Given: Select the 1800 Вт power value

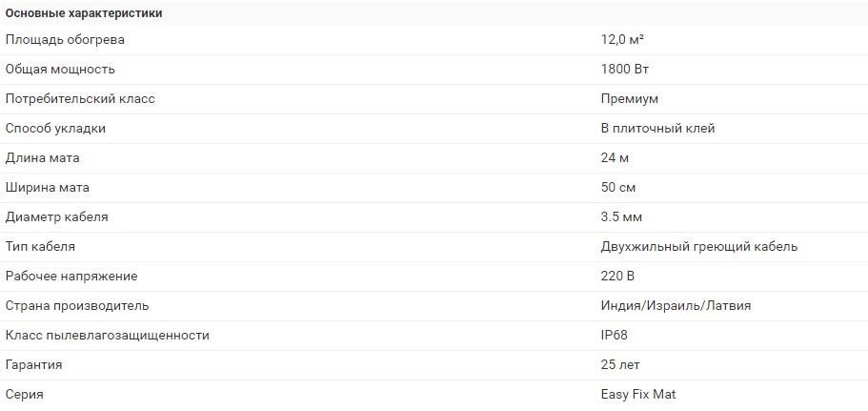Looking at the screenshot, I should coord(625,70).
